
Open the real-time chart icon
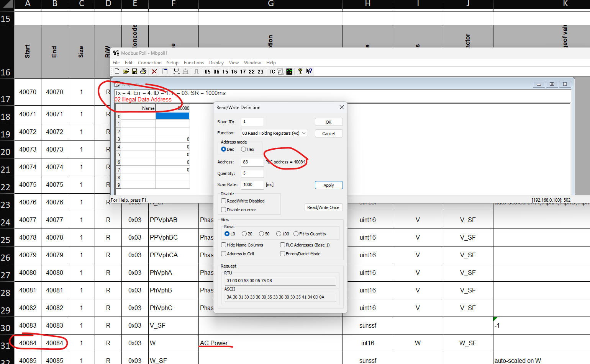coord(289,72)
